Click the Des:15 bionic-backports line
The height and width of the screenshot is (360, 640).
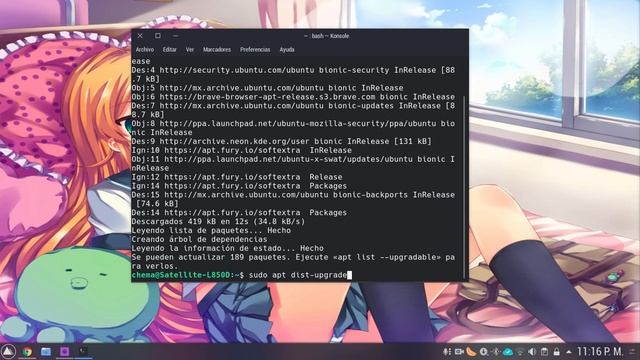[293, 195]
